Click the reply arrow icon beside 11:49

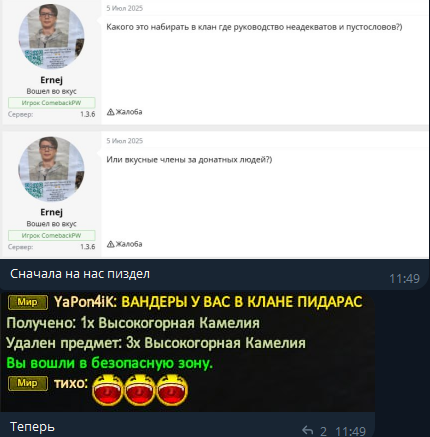pyautogui.click(x=307, y=430)
